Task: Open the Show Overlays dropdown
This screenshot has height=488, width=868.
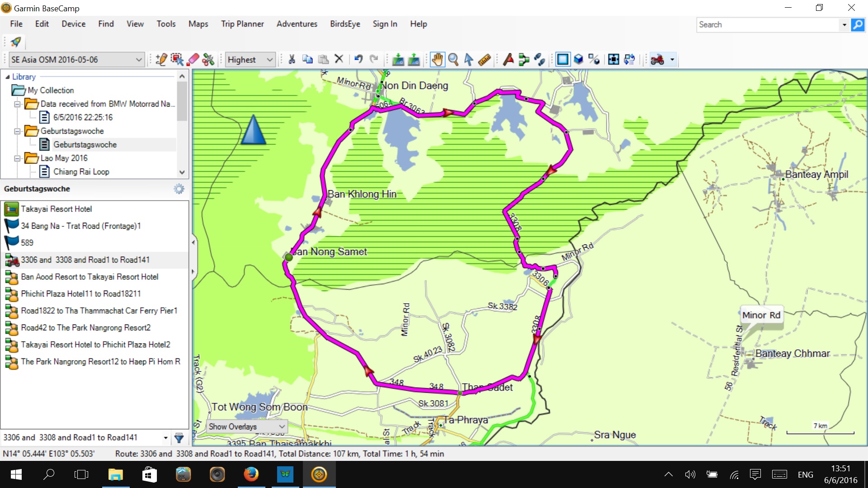Action: point(247,426)
